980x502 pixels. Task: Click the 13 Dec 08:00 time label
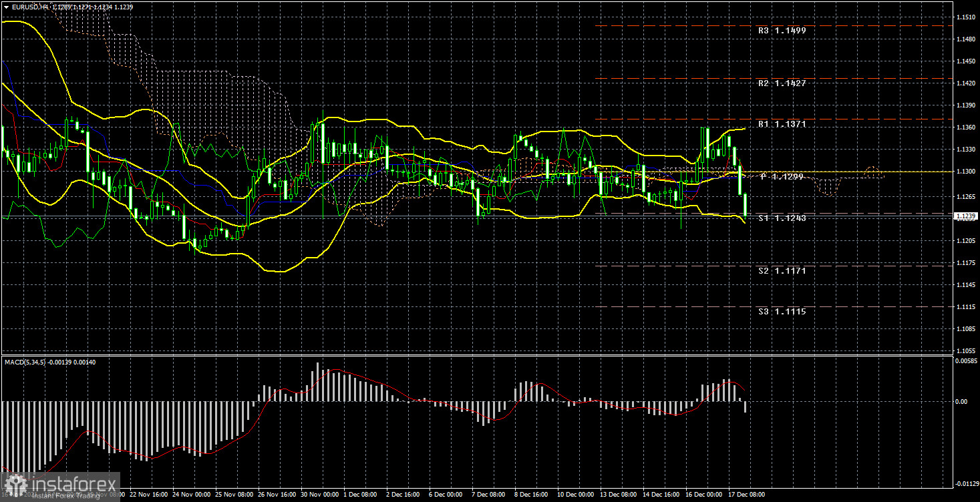619,495
